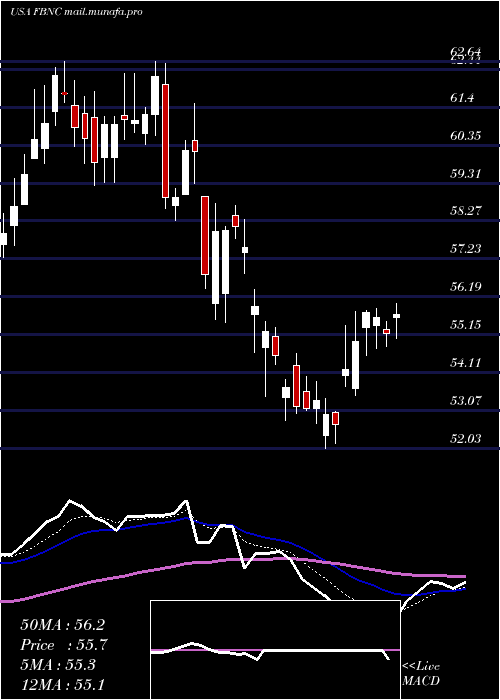This screenshot has height=700, width=500.
Task: Select the 59.31 price level label
Action: point(466,173)
